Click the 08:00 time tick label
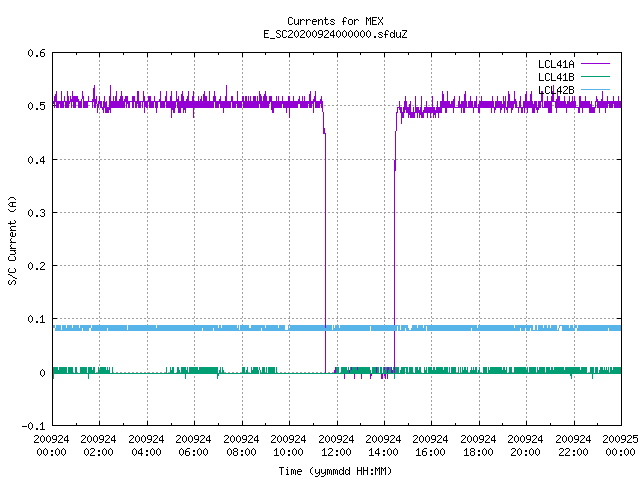The height and width of the screenshot is (480, 640). click(x=241, y=452)
